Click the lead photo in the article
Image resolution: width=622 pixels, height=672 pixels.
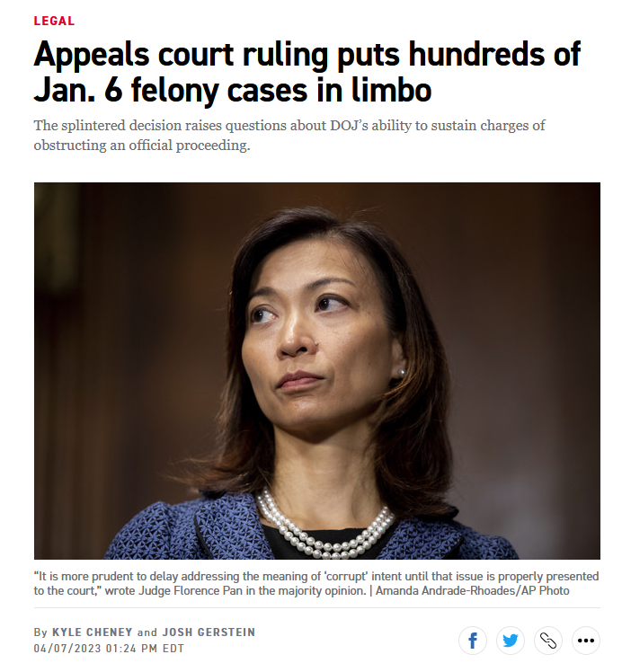point(317,371)
